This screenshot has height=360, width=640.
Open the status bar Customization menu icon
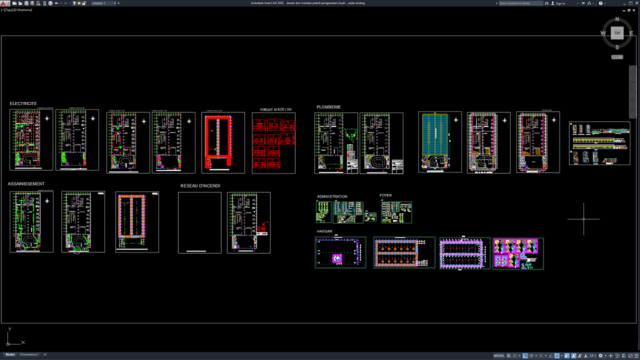click(x=636, y=356)
